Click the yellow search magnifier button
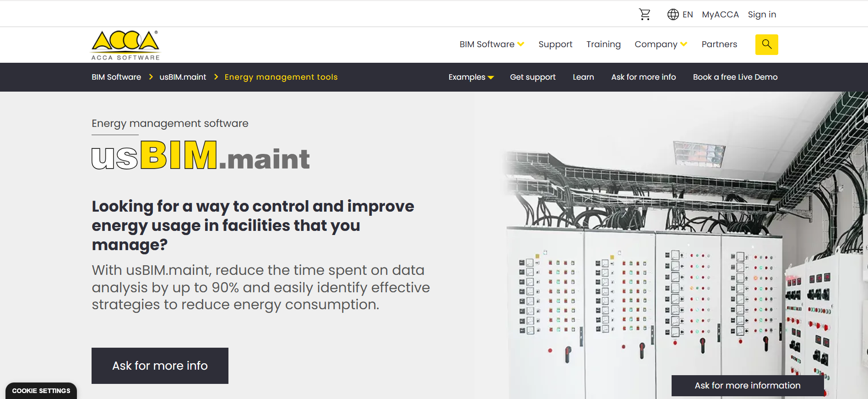 (x=766, y=44)
